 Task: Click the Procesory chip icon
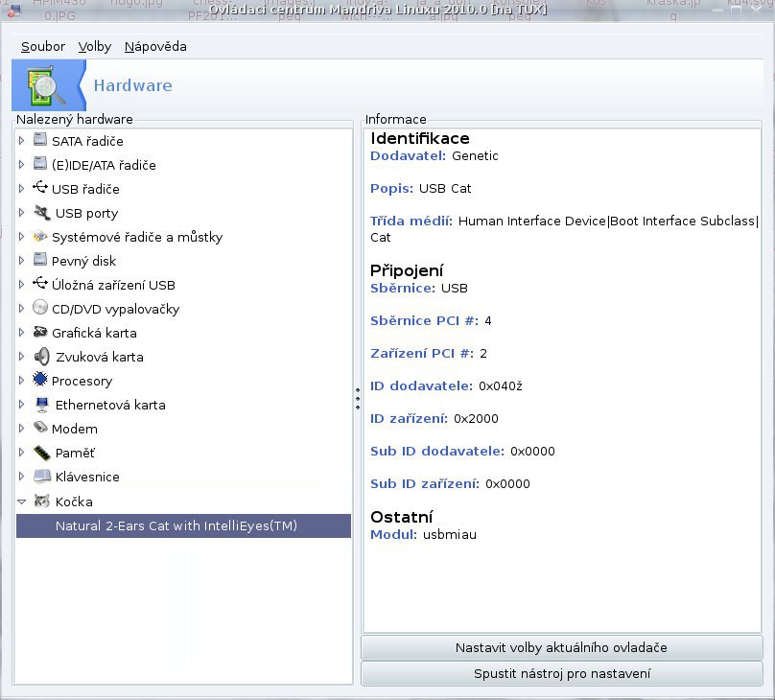tap(40, 379)
